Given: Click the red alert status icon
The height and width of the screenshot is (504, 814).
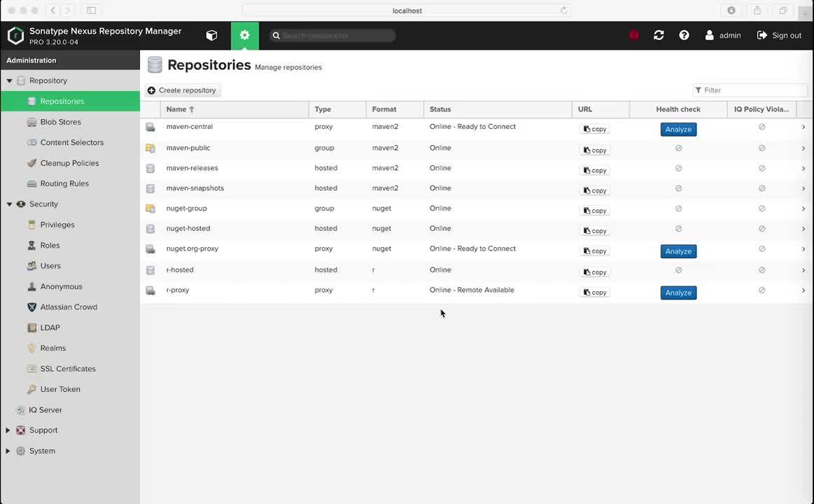Looking at the screenshot, I should pos(634,35).
